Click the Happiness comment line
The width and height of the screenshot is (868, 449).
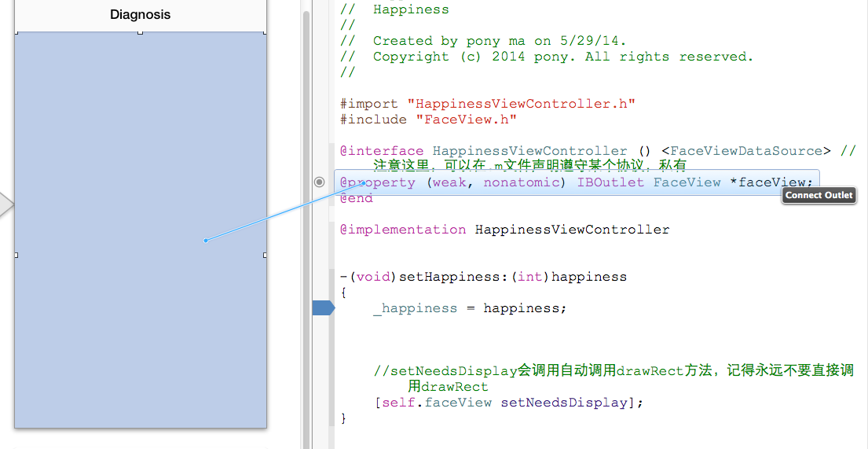[394, 9]
